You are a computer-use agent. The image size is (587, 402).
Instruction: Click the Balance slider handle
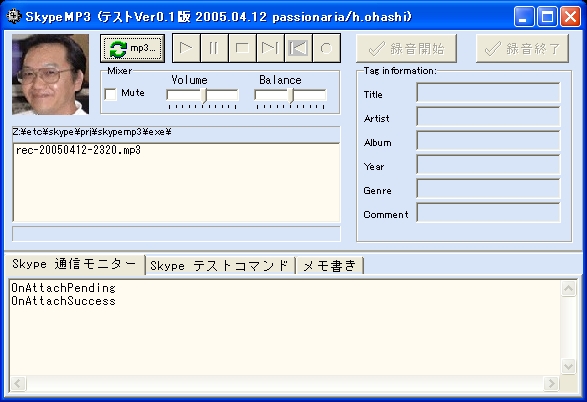(x=292, y=96)
